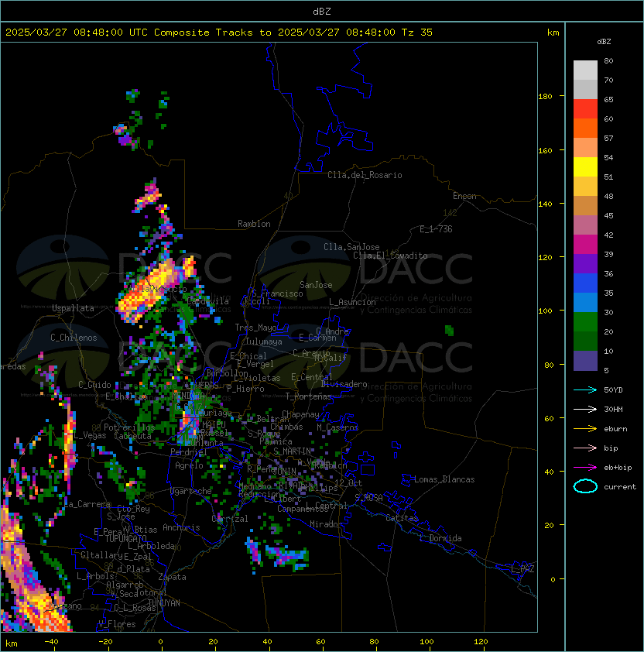Click the cyan 50YD arrow in legend
The image size is (644, 652).
point(585,390)
